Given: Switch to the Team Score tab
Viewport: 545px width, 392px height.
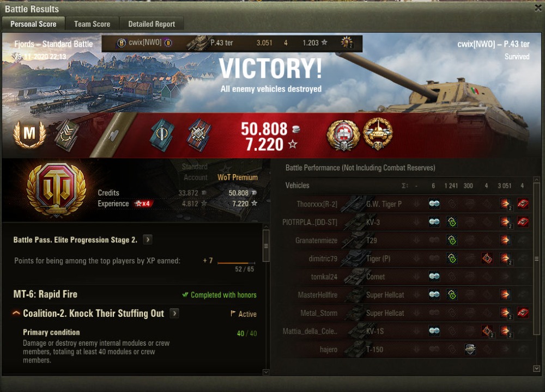Looking at the screenshot, I should tap(92, 24).
